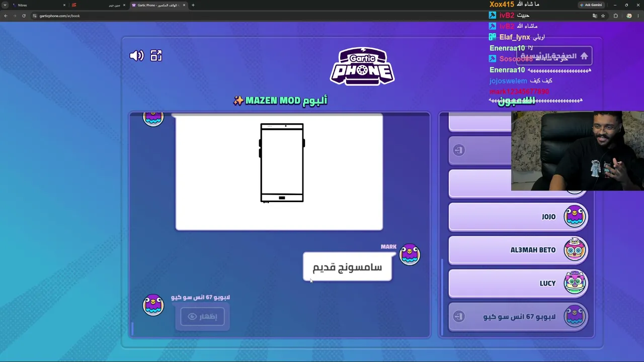Click MARK's bird avatar beside the chat bubble
This screenshot has width=644, height=362.
click(x=410, y=254)
